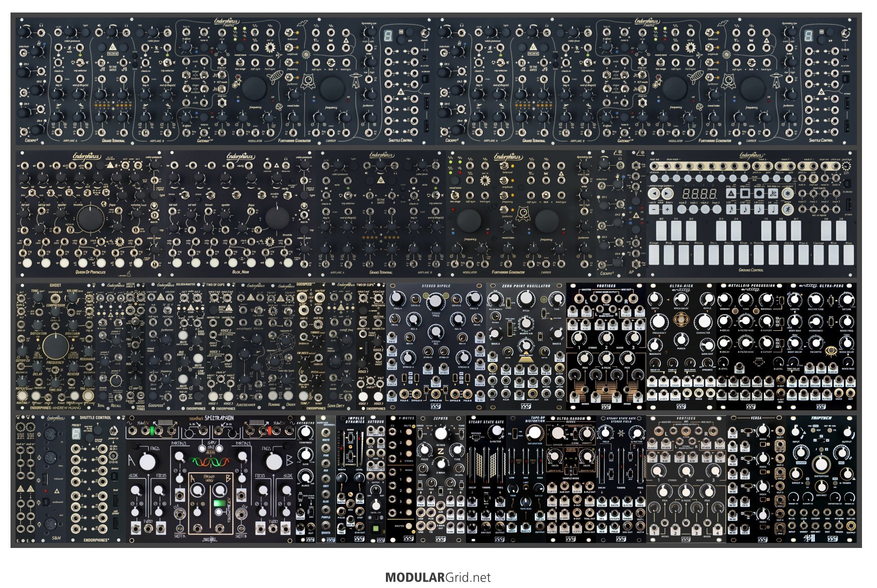Click the "Ultra-Kick" module title
Viewport: 877px width, 588px height.
681,286
